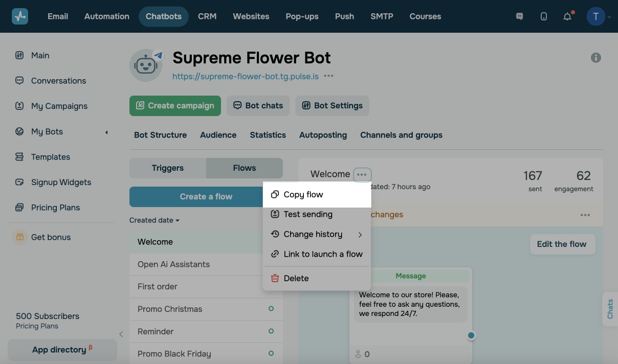Screen dimensions: 618x364
Task: Open the supreme-flower-bot.tg.pulse.is link
Action: coord(246,76)
